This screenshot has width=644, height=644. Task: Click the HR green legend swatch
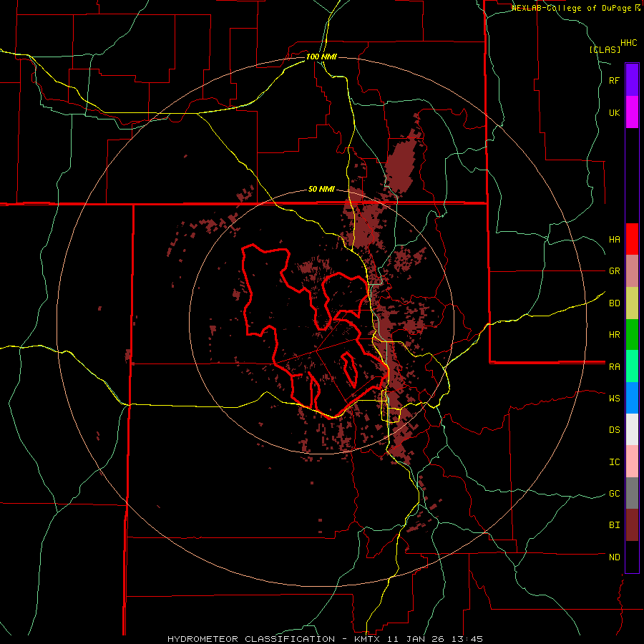point(632,334)
